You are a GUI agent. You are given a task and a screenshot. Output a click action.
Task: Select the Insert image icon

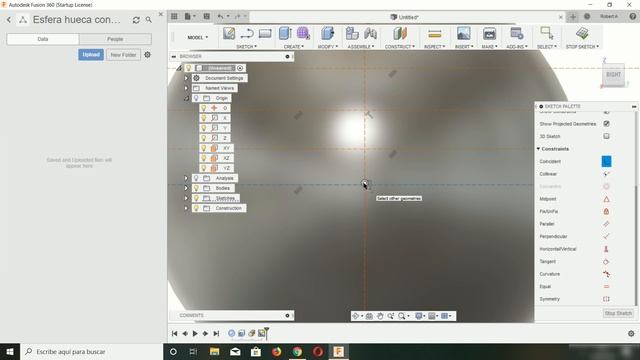click(464, 33)
